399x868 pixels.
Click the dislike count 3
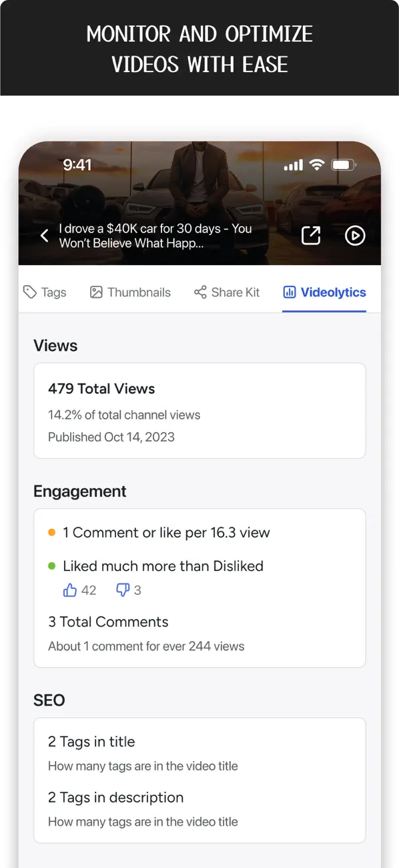137,590
